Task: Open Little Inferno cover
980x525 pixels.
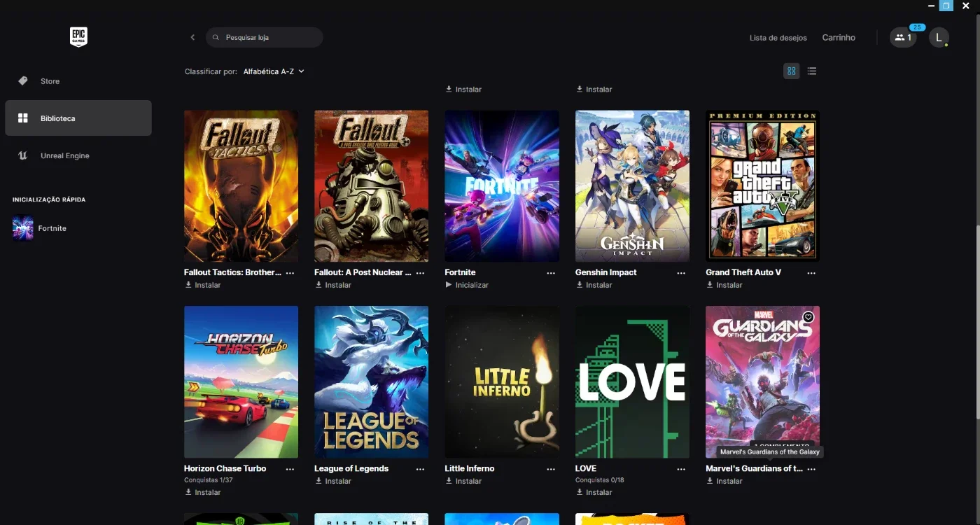Action: pyautogui.click(x=502, y=381)
